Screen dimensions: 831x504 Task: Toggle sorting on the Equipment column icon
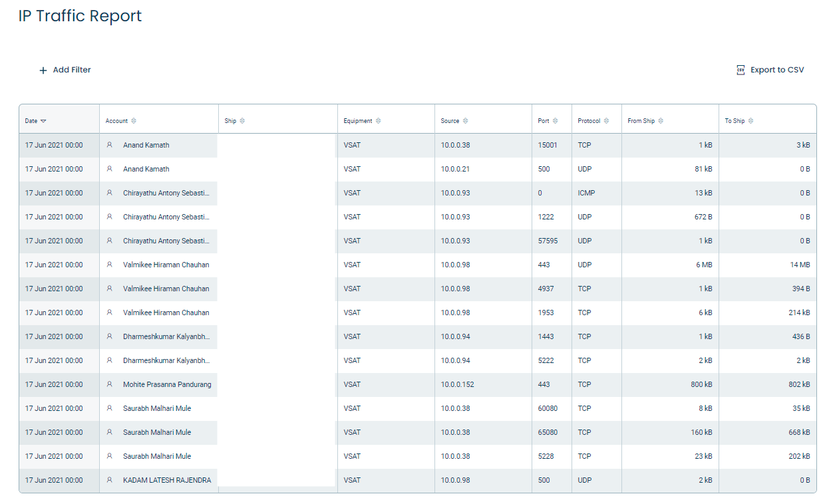coord(379,121)
